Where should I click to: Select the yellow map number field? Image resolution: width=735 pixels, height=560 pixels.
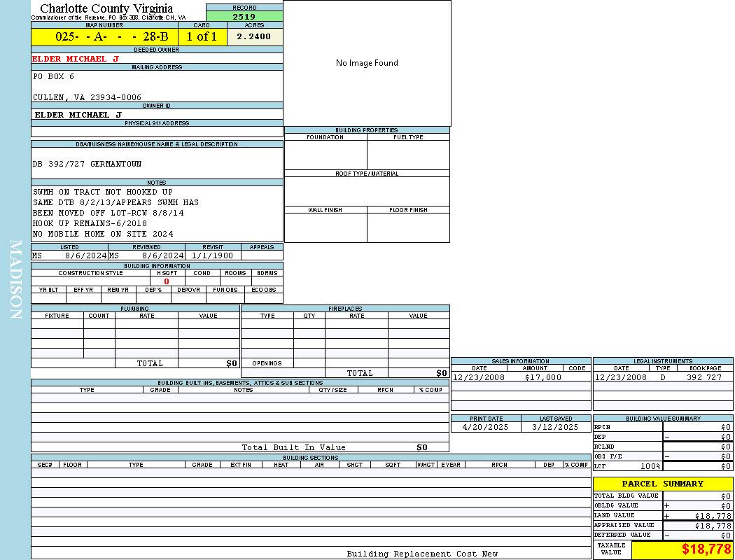(104, 37)
